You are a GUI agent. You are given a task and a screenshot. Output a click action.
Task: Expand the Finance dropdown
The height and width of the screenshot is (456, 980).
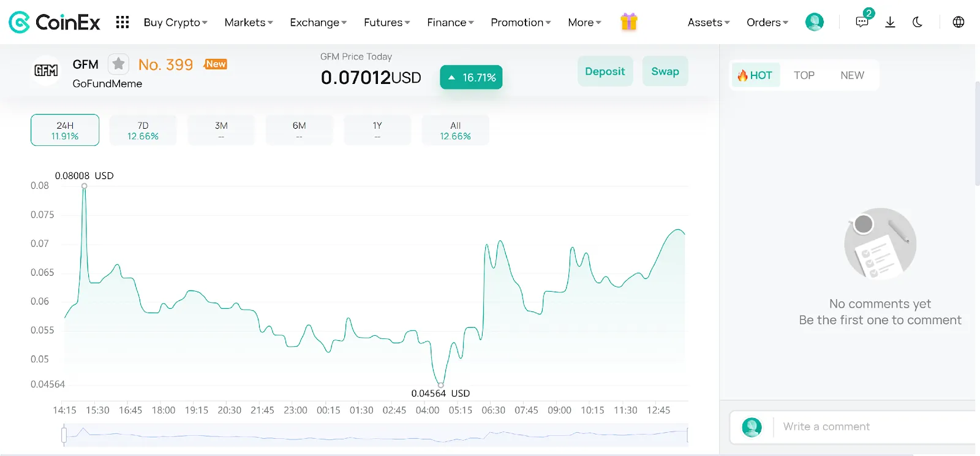pos(451,23)
